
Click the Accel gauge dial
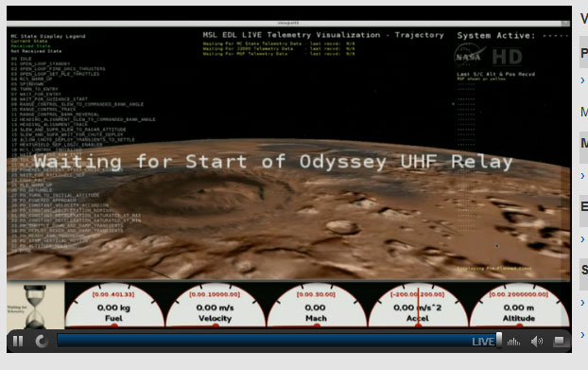pyautogui.click(x=418, y=306)
